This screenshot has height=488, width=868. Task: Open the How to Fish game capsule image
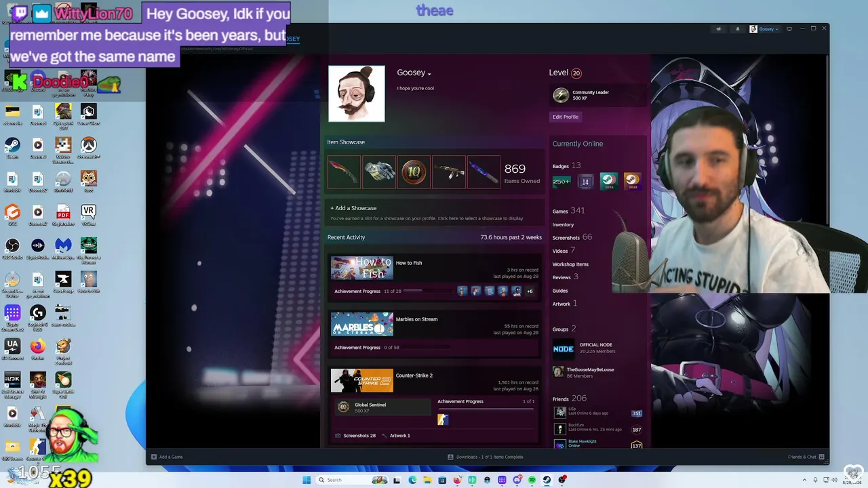362,268
